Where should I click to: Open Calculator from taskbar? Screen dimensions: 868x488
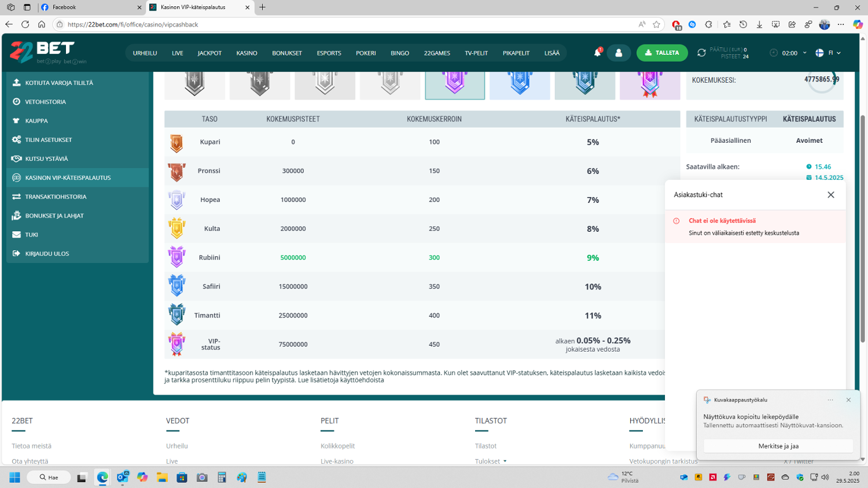click(222, 478)
